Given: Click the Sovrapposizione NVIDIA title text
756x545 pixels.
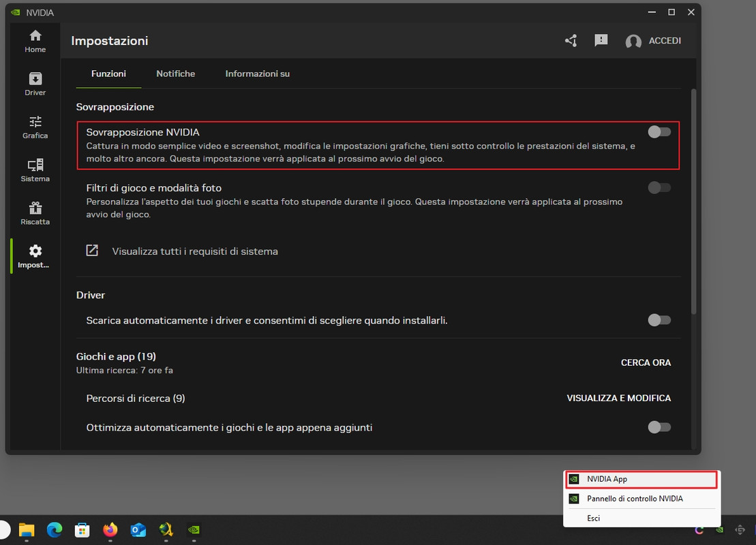Looking at the screenshot, I should (142, 132).
